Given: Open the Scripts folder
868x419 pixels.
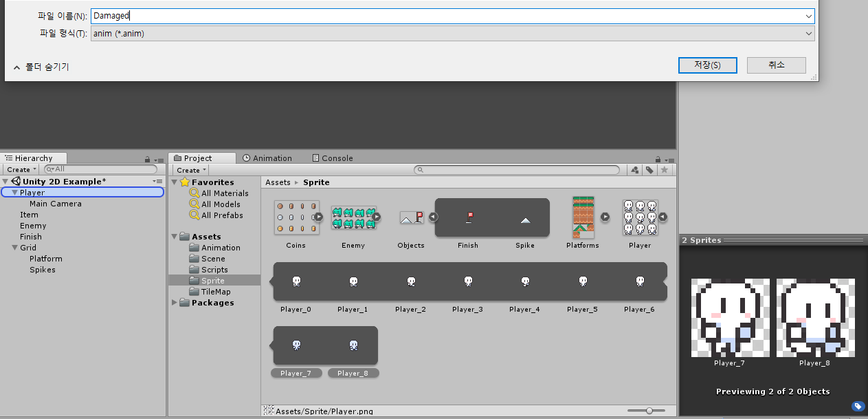Looking at the screenshot, I should point(214,270).
